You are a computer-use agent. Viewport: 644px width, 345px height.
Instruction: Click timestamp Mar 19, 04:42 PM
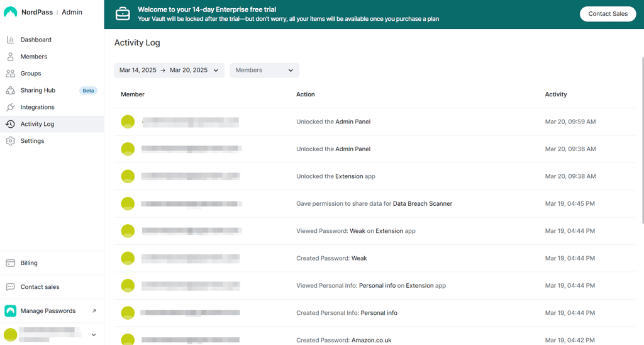570,341
